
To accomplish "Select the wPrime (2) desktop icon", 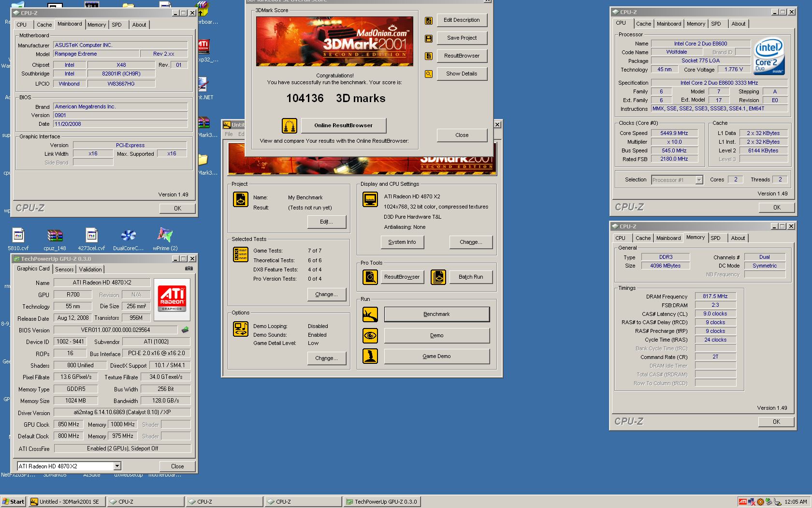I will (165, 239).
